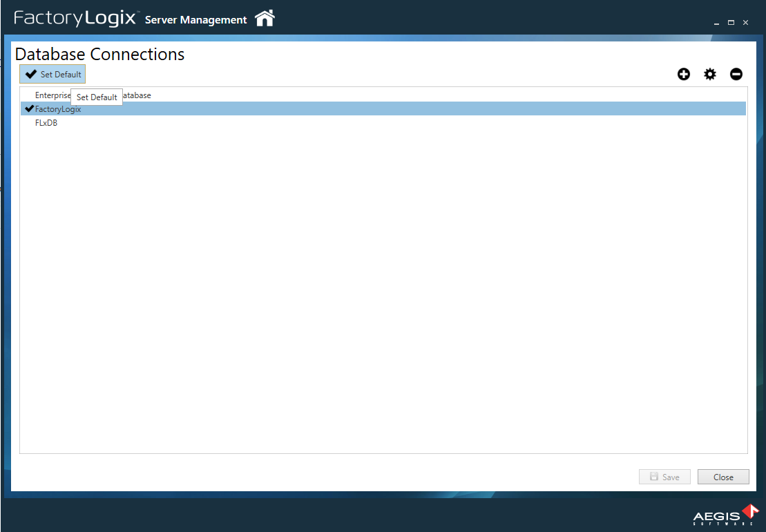Maximize the Server Management window

tap(731, 23)
